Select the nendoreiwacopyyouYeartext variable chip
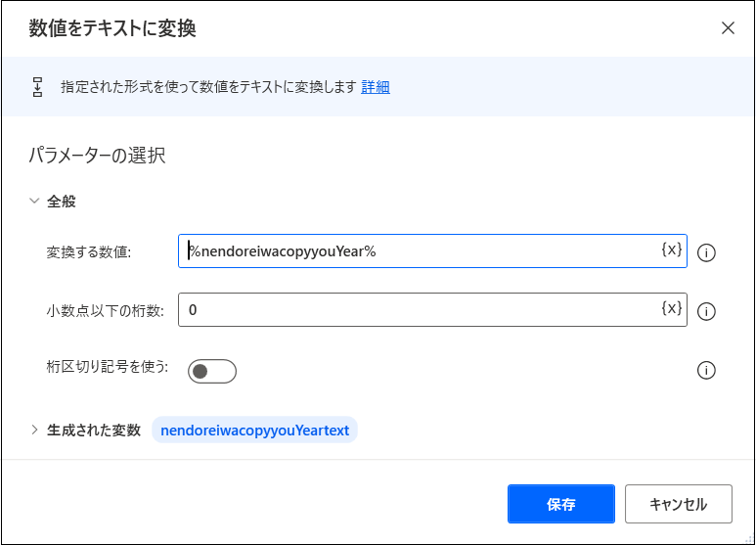Viewport: 756px width, 545px height. pyautogui.click(x=254, y=430)
